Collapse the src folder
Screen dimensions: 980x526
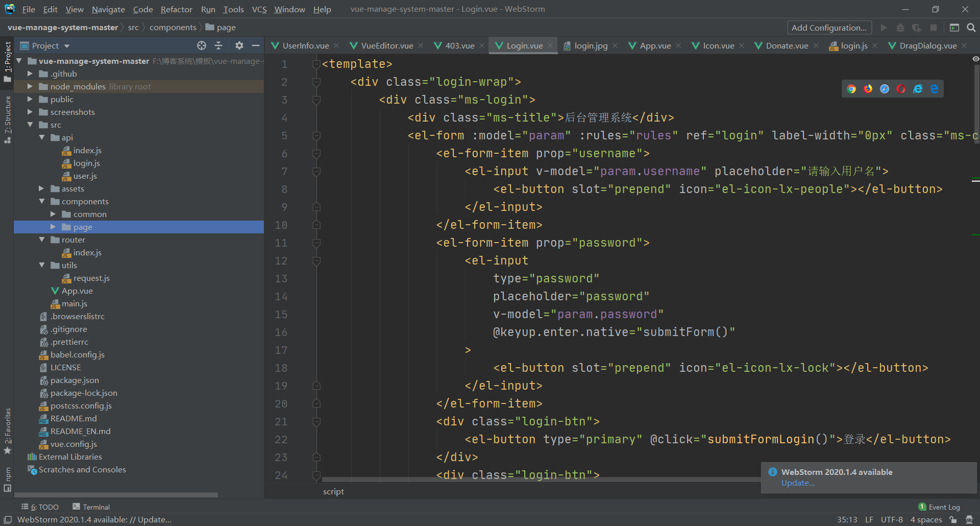click(30, 125)
